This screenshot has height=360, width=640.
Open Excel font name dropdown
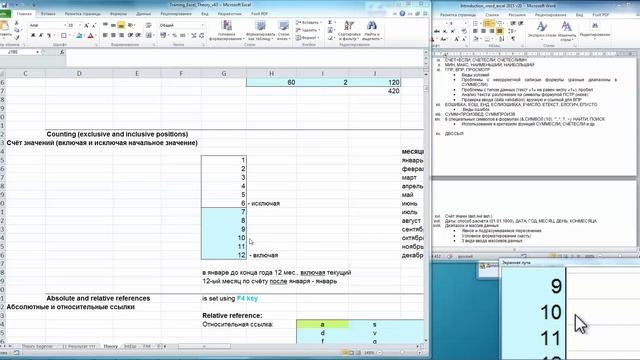(65, 25)
